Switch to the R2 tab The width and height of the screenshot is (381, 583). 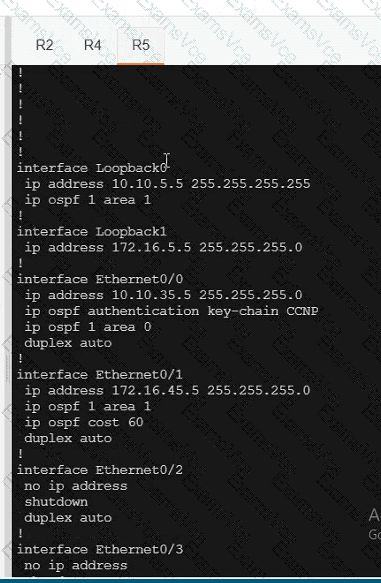tap(44, 45)
